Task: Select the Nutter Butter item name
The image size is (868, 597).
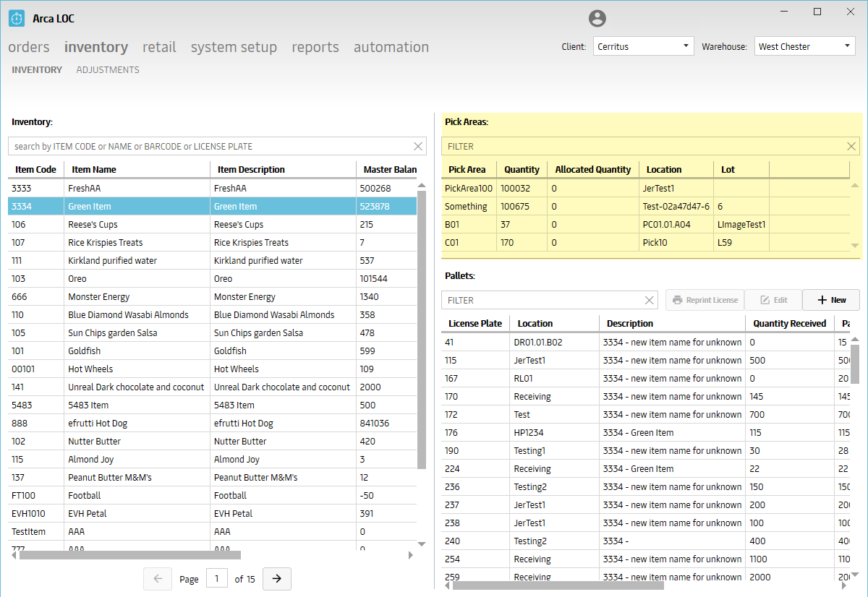Action: tap(94, 441)
